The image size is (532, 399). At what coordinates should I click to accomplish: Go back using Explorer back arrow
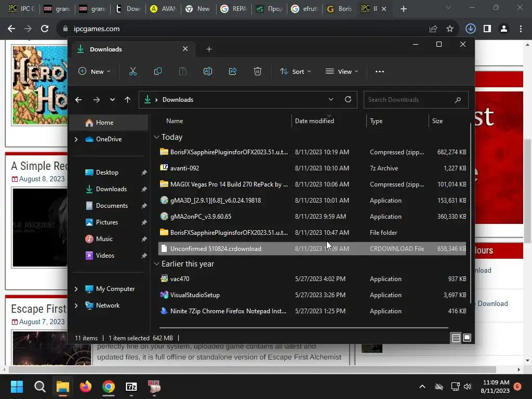(x=78, y=100)
